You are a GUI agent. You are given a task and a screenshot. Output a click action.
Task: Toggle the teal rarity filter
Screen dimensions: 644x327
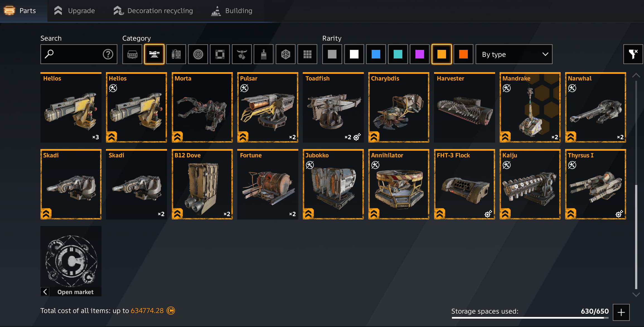point(398,54)
